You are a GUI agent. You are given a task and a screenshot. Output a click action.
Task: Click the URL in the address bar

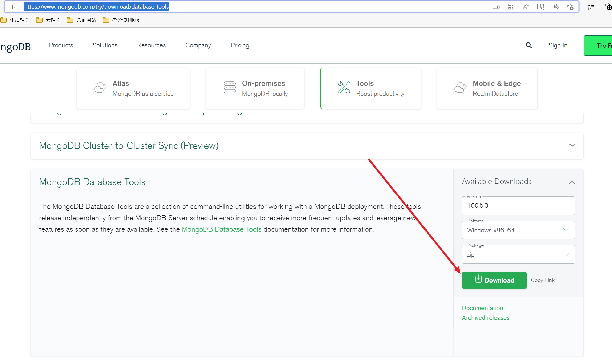(97, 6)
